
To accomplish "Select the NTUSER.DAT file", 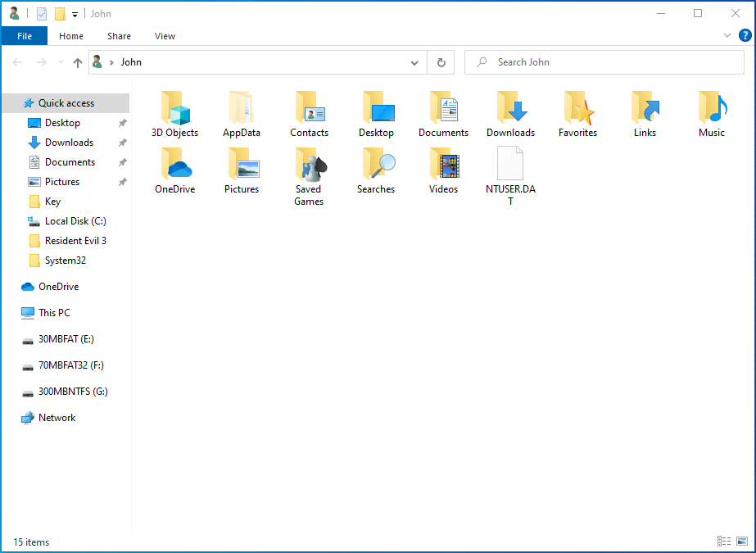I will 510,177.
